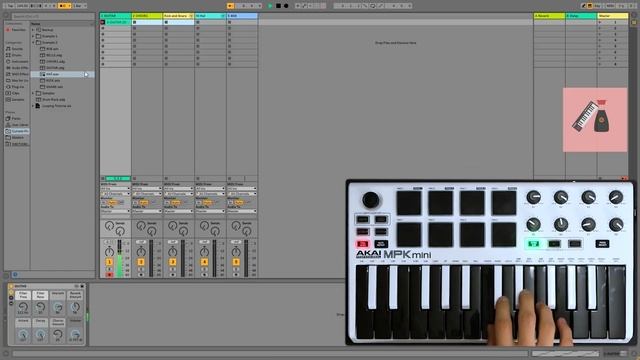The width and height of the screenshot is (640, 360).
Task: Open GUITAR track MIDI From dropdown
Action: tap(116, 189)
